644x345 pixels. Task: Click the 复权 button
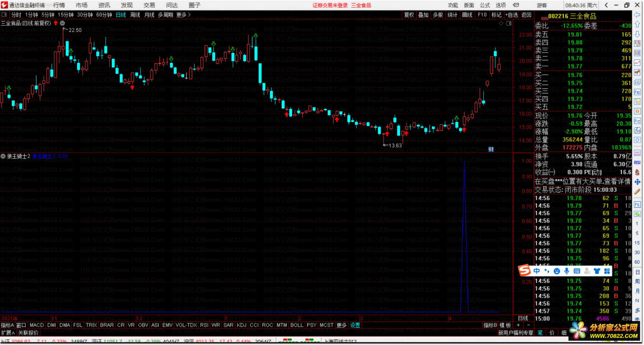[409, 15]
